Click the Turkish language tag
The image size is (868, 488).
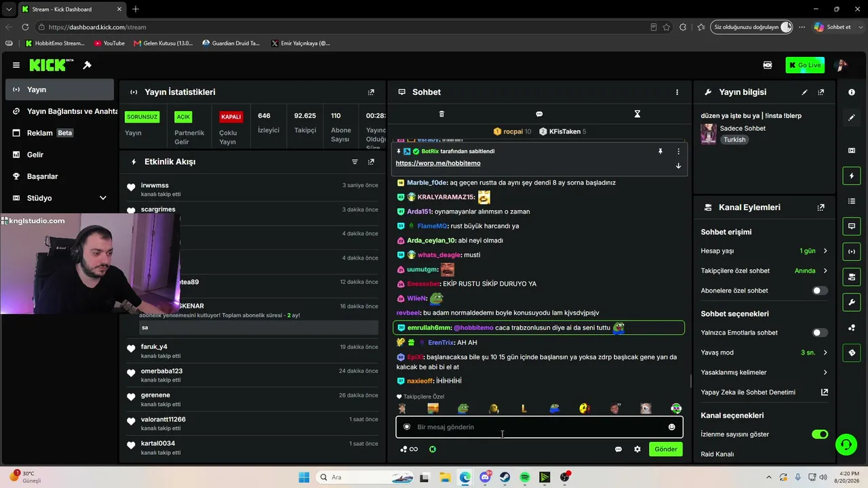tap(734, 140)
